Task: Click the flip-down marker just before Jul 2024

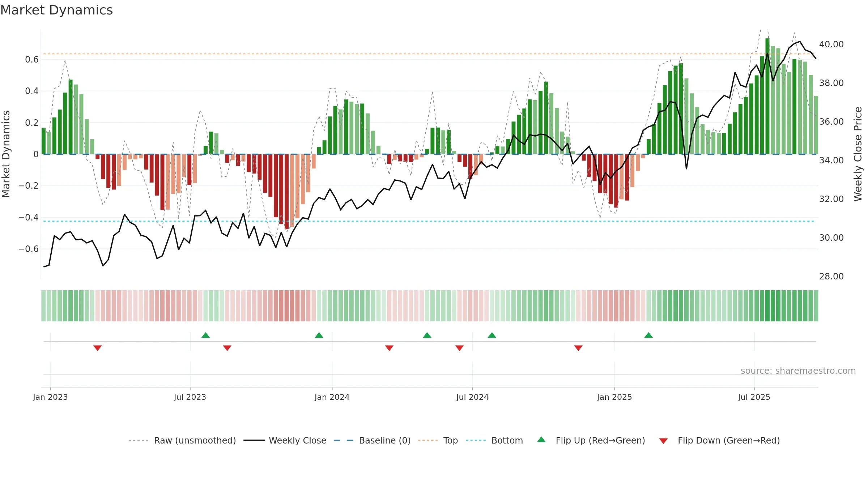Action: pyautogui.click(x=459, y=348)
